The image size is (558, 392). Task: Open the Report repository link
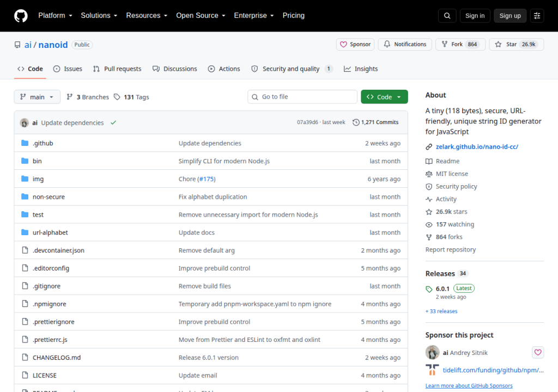(x=451, y=250)
